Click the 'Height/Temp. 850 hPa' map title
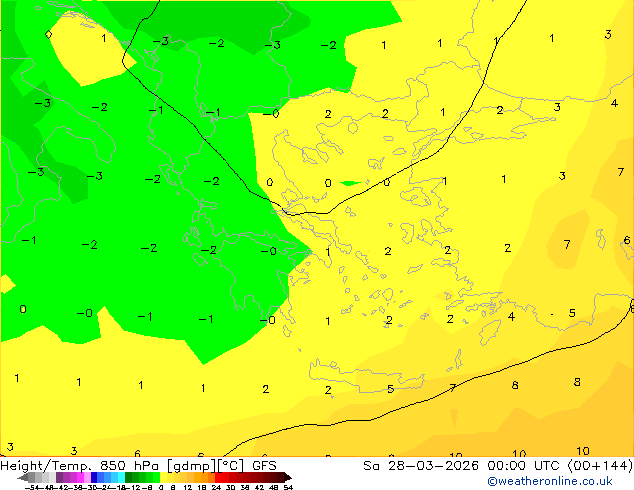This screenshot has width=634, height=490. point(79,466)
